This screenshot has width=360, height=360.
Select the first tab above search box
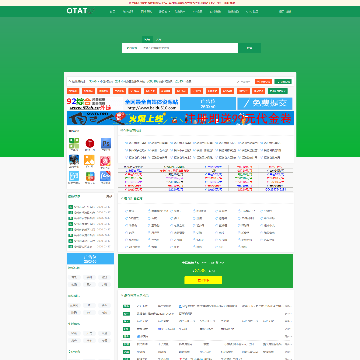pos(147,39)
